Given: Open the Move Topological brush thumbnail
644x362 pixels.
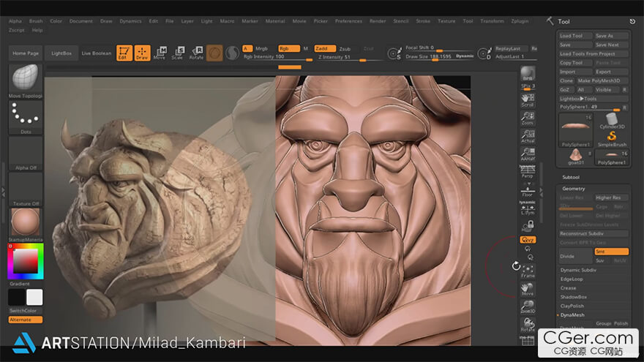Looking at the screenshot, I should (26, 81).
